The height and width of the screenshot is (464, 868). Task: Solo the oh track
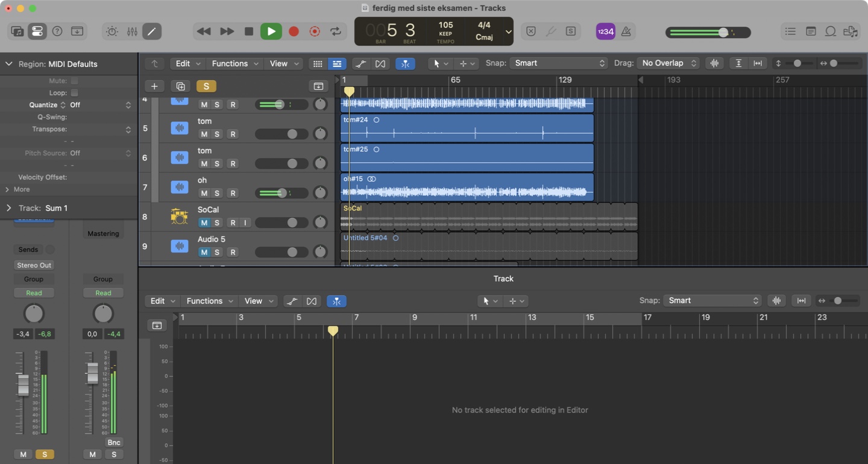tap(217, 193)
